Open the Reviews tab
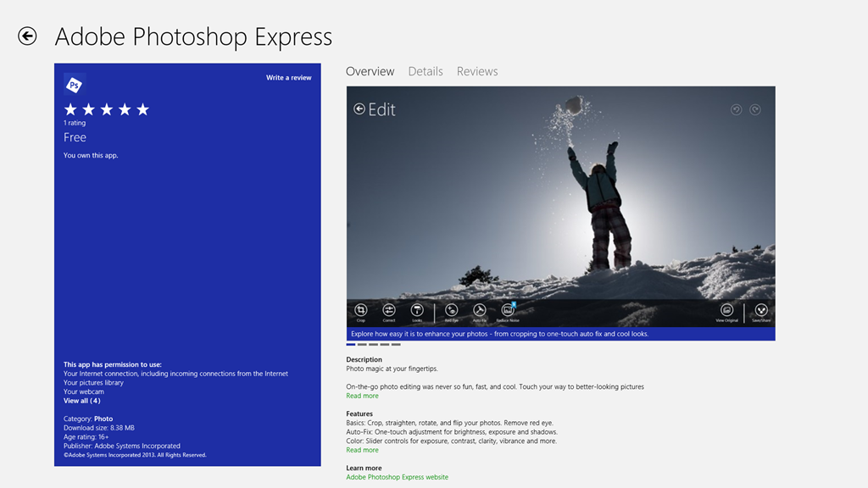868x488 pixels. [477, 71]
